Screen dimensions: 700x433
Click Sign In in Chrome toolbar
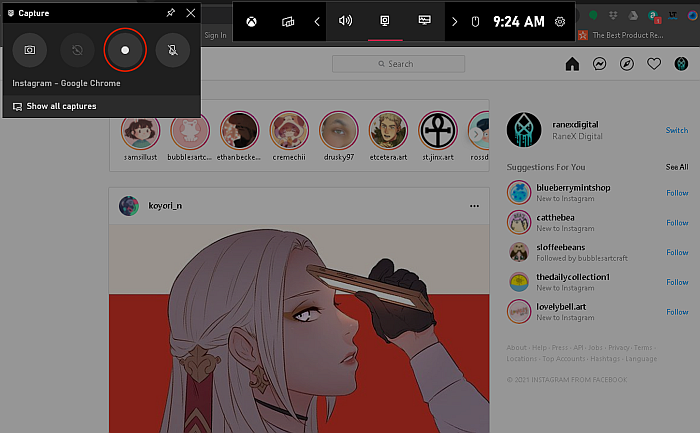point(215,35)
